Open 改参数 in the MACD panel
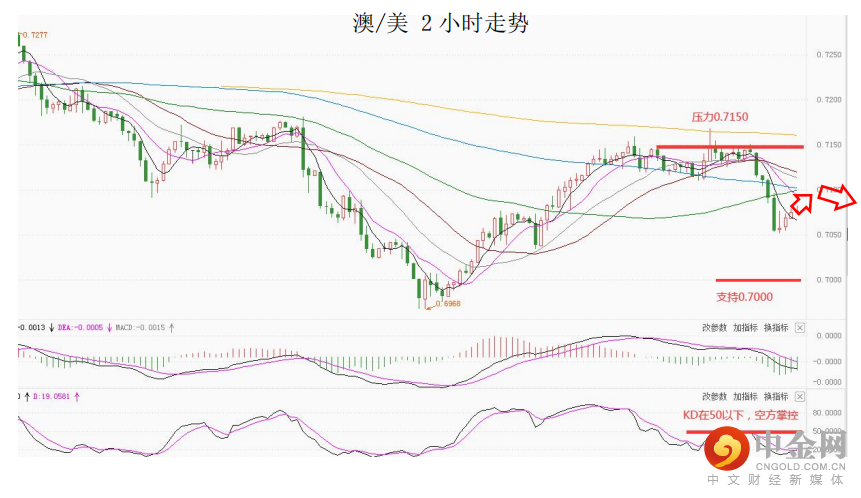Viewport: 861px width, 498px height. tap(714, 327)
